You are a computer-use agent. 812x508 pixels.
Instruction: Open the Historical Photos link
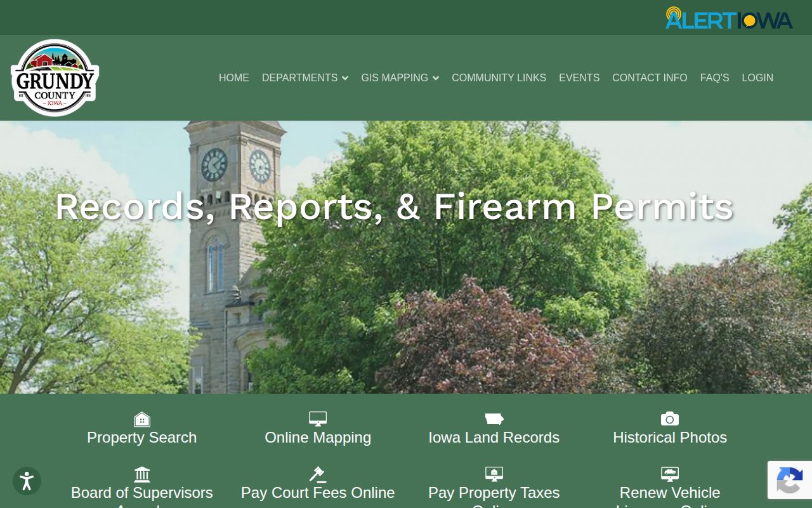coord(670,438)
